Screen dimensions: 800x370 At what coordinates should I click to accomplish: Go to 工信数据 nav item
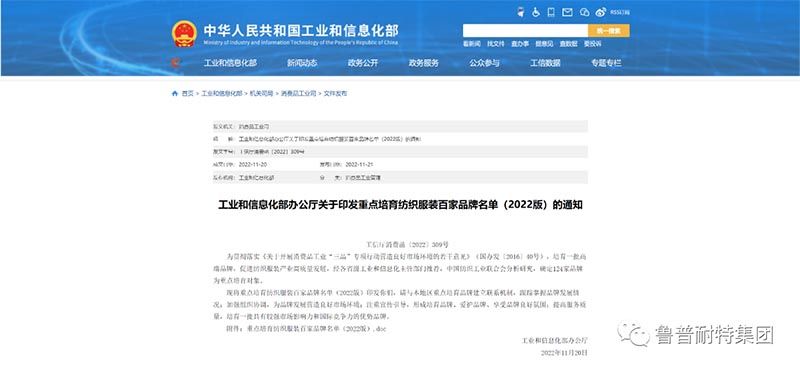(x=545, y=63)
